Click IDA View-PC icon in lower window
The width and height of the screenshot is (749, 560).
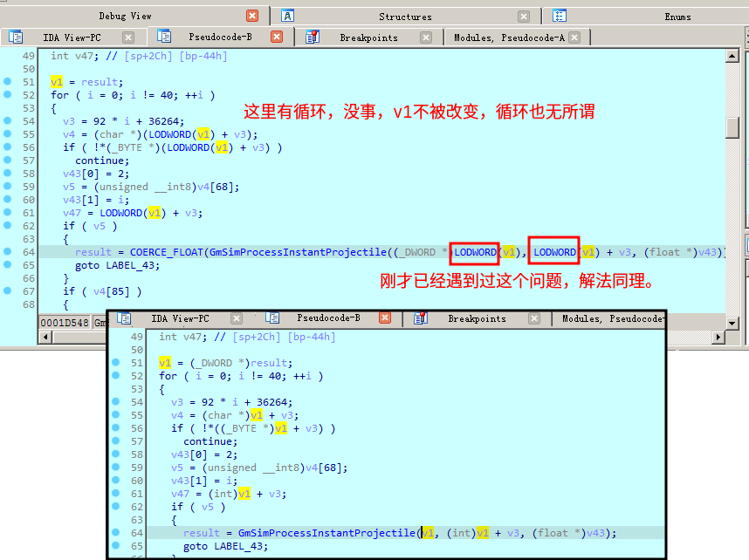tap(124, 318)
